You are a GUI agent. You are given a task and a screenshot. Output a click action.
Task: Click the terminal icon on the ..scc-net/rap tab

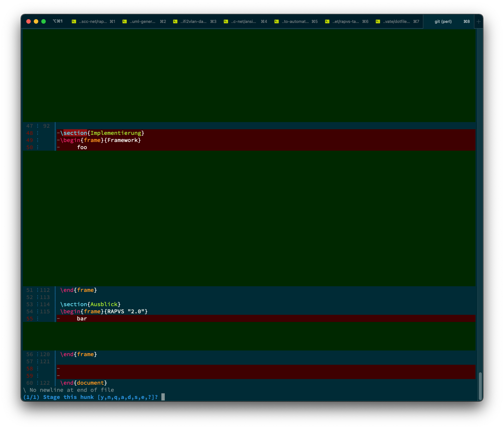[74, 21]
